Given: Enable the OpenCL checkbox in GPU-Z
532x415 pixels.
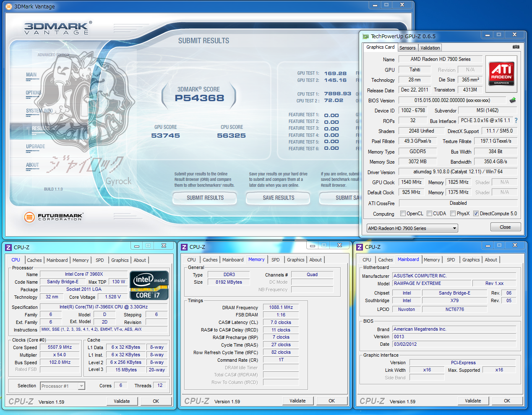Looking at the screenshot, I should (x=403, y=214).
